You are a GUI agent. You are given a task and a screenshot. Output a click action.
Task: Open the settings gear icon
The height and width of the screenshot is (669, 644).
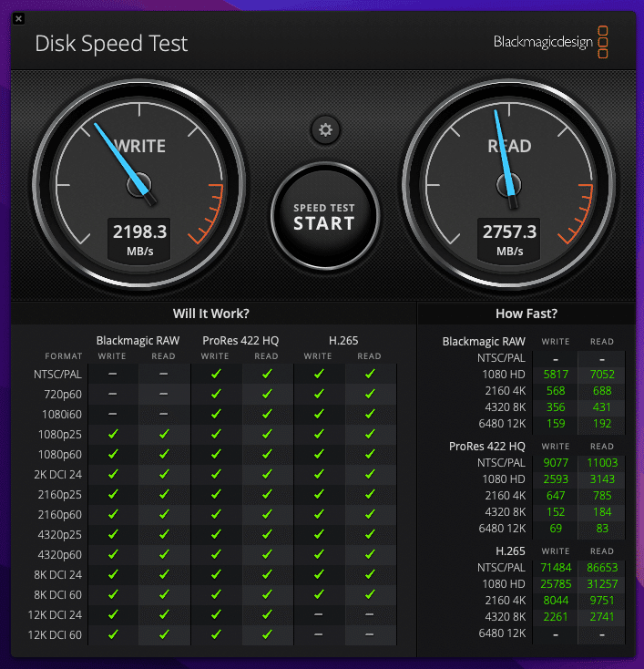(325, 129)
